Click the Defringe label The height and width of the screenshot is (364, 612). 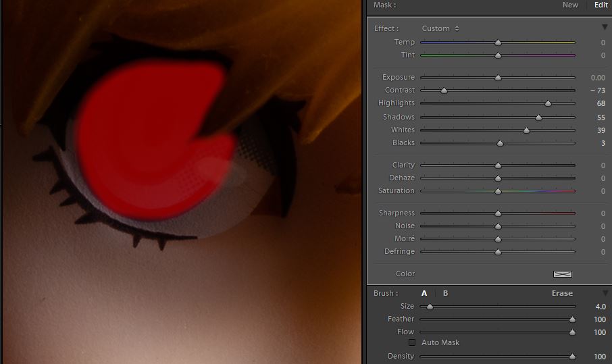click(399, 252)
